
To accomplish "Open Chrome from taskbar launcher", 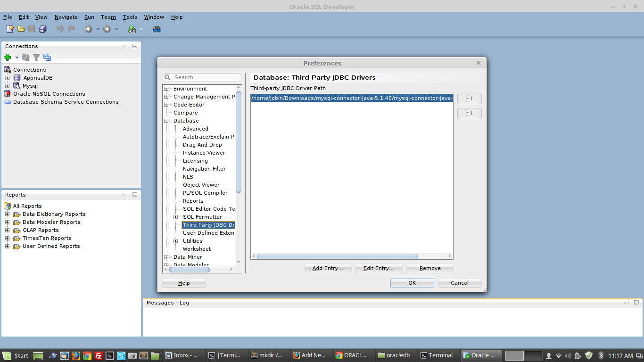I will [x=87, y=355].
